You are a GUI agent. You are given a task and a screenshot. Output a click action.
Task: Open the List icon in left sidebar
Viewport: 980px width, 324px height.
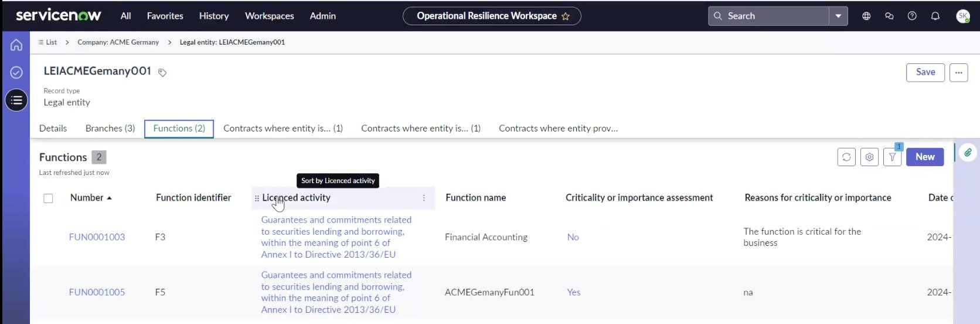pos(16,100)
